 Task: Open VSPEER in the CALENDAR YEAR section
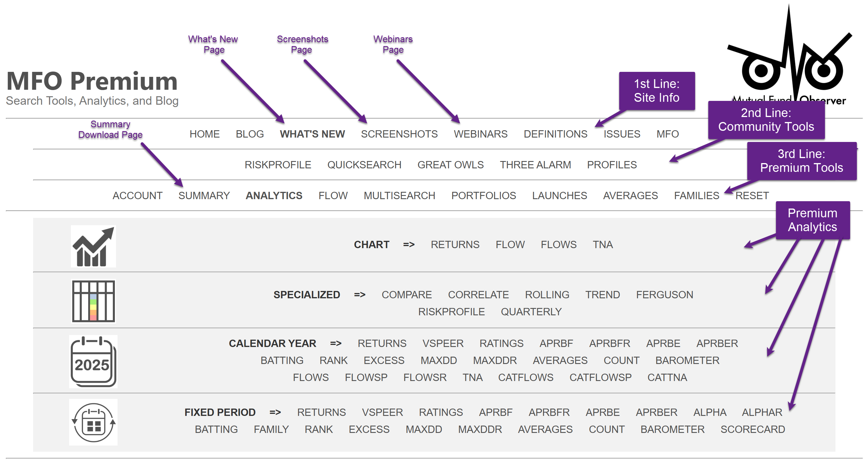(443, 343)
